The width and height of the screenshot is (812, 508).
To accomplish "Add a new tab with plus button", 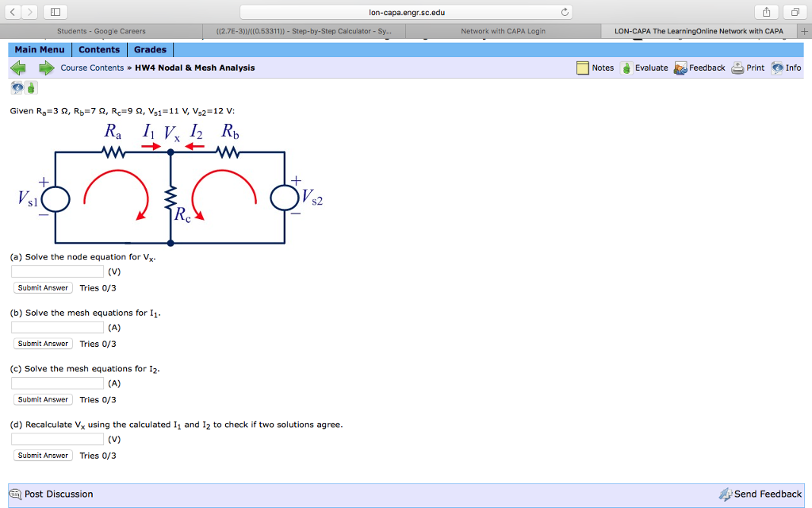I will (x=804, y=31).
